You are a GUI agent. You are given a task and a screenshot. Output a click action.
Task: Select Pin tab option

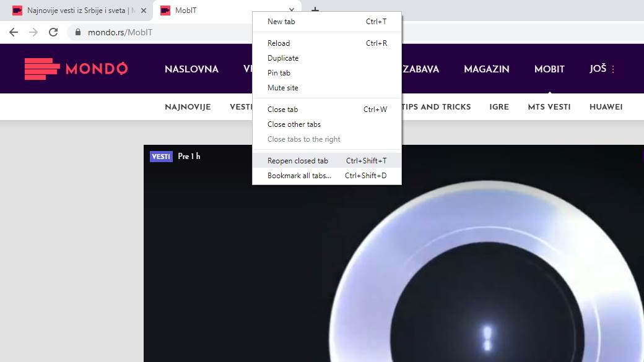pyautogui.click(x=279, y=73)
